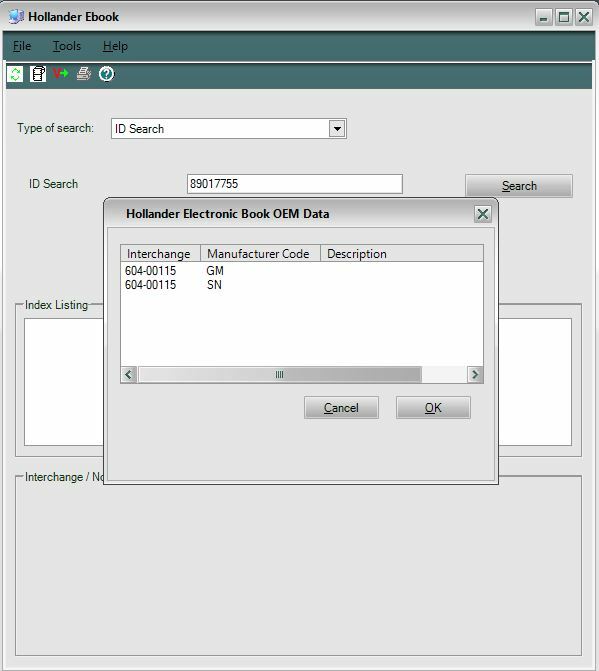Select the 604-00115 GM row
Screen dimensions: 599x671
pos(302,270)
